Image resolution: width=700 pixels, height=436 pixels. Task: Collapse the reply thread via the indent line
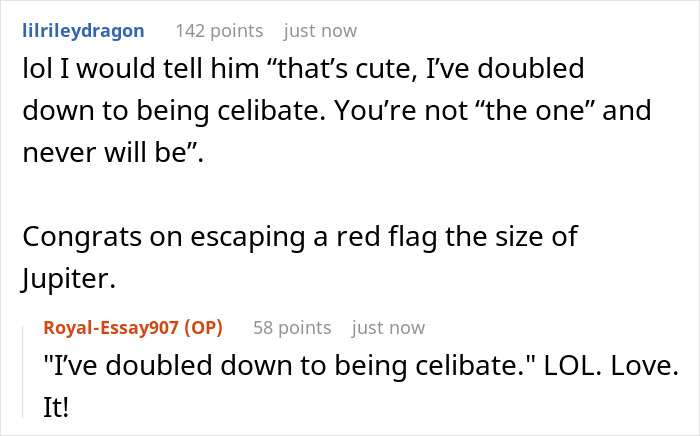24,370
